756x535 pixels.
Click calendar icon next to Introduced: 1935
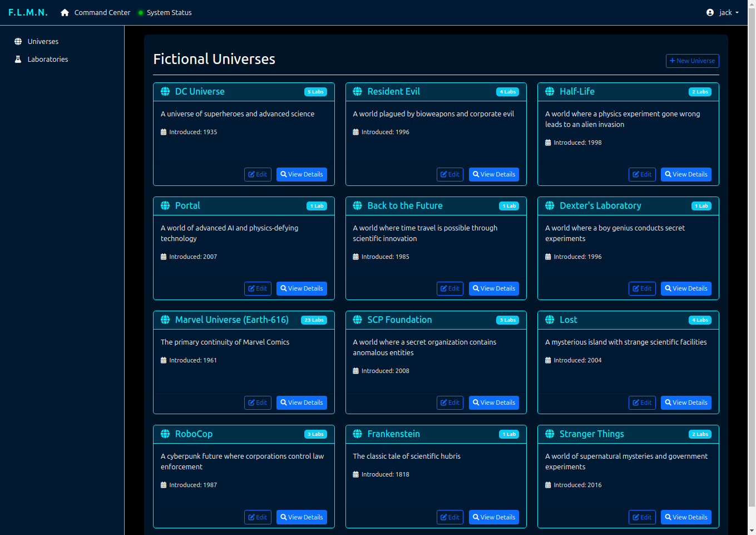(164, 132)
